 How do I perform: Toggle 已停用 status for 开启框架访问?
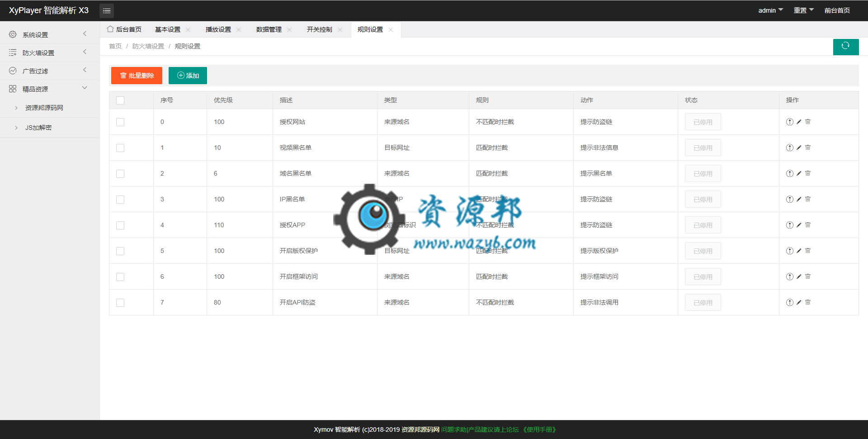coord(703,277)
